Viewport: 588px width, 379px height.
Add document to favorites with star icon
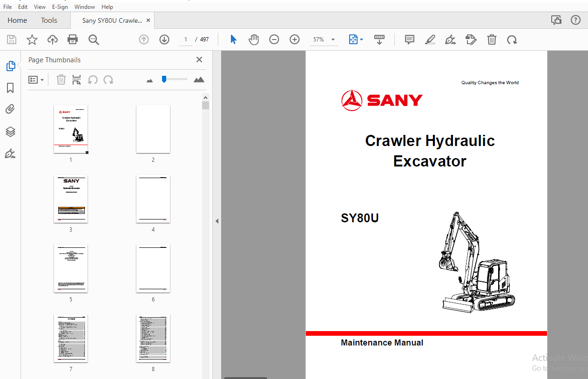click(32, 40)
